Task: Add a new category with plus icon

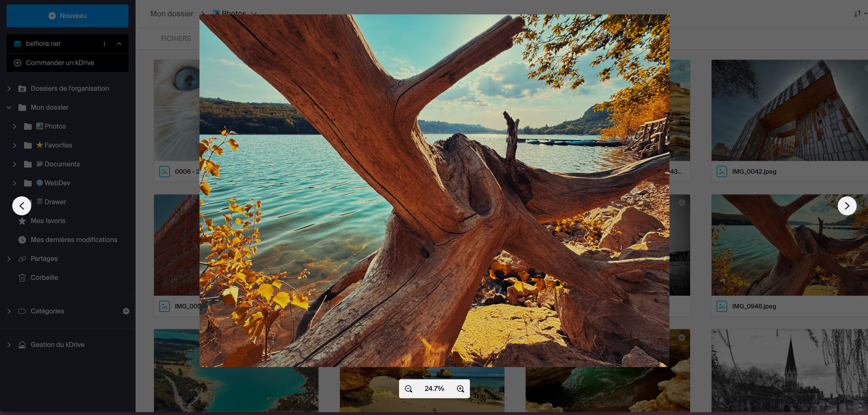Action: (126, 311)
